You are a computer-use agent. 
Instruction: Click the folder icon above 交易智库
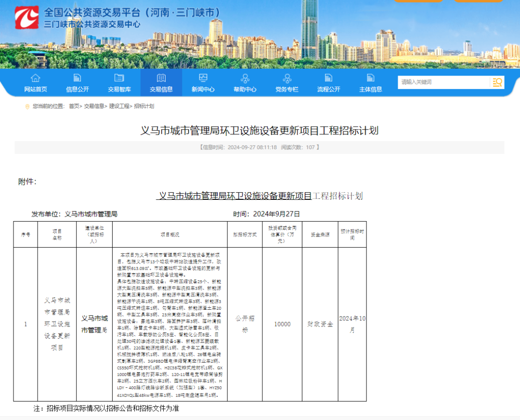pyautogui.click(x=119, y=78)
